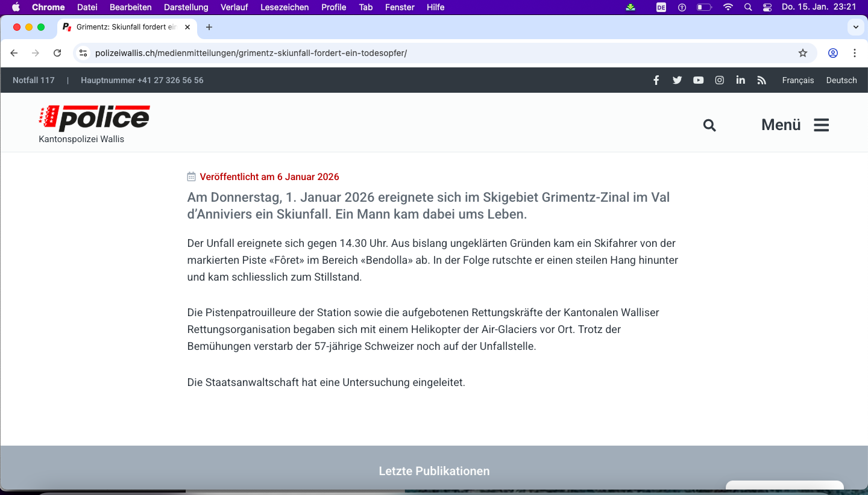Switch language to Français
Viewport: 868px width, 495px height.
tap(797, 80)
